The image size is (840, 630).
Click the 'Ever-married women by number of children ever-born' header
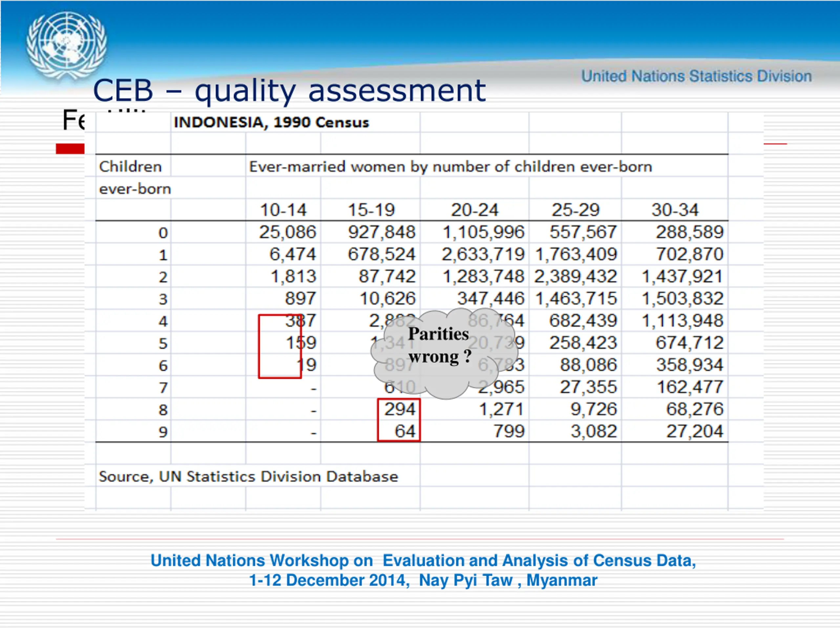pyautogui.click(x=451, y=167)
